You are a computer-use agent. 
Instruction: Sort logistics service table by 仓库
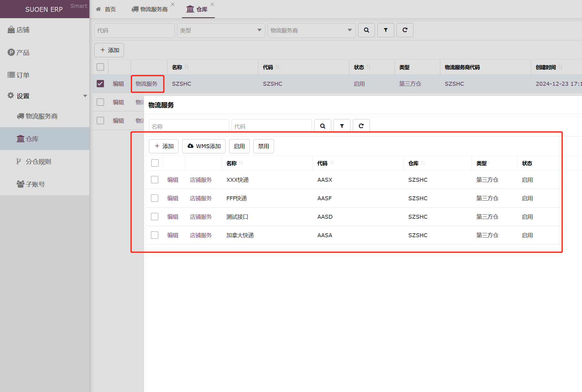[423, 163]
